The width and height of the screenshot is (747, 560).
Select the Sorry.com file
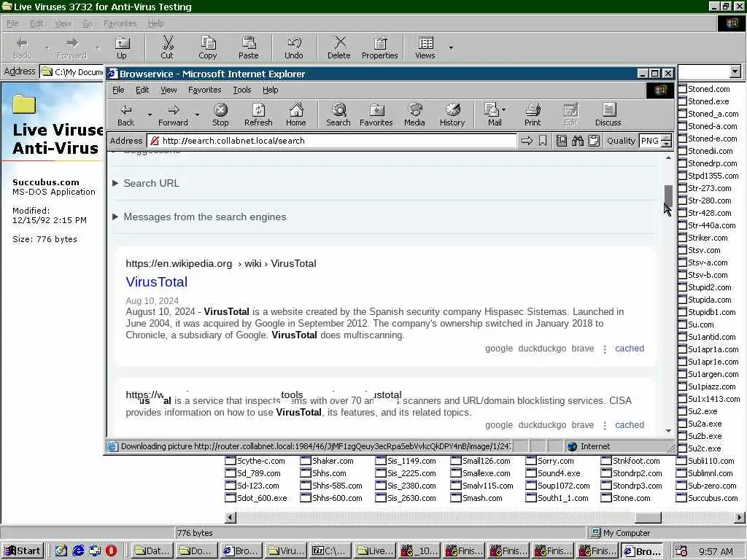click(x=550, y=461)
